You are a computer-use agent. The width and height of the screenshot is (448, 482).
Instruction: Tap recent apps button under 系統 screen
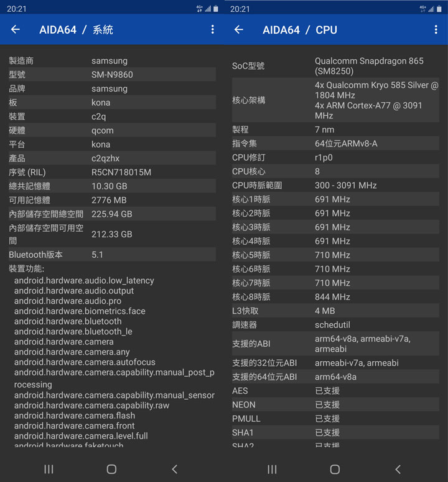[49, 469]
